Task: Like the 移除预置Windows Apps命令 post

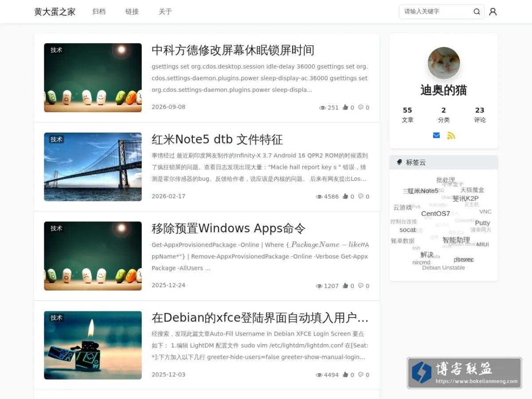Action: [345, 286]
